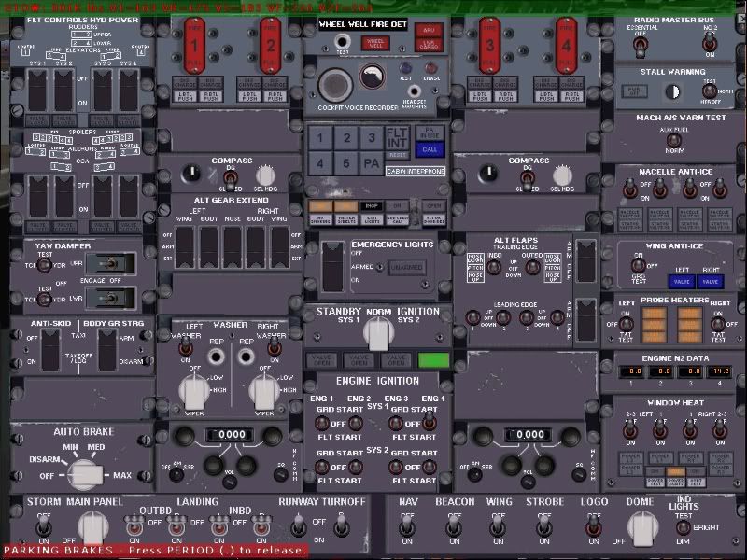Toggle the RIGHT WING alt gear extend switch

click(279, 247)
